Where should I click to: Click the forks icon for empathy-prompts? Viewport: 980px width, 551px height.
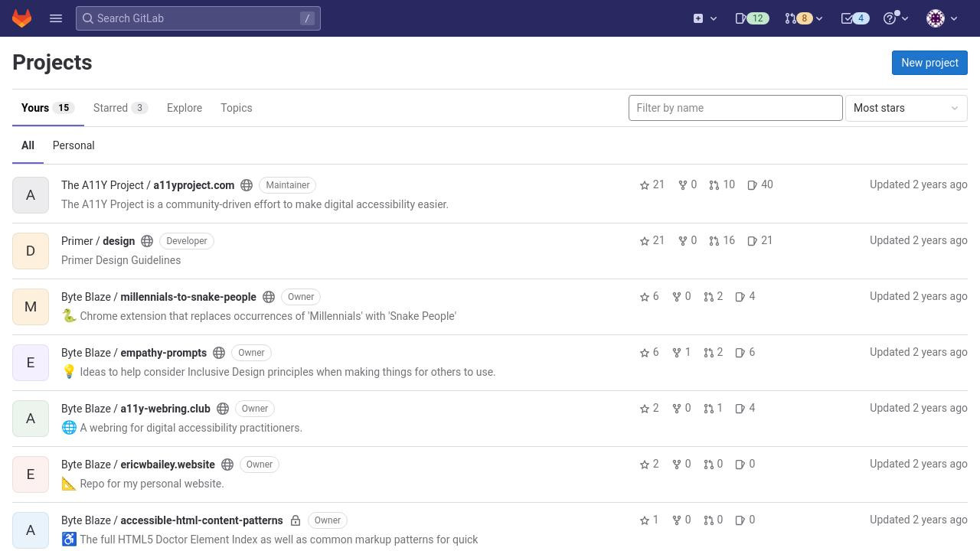677,353
